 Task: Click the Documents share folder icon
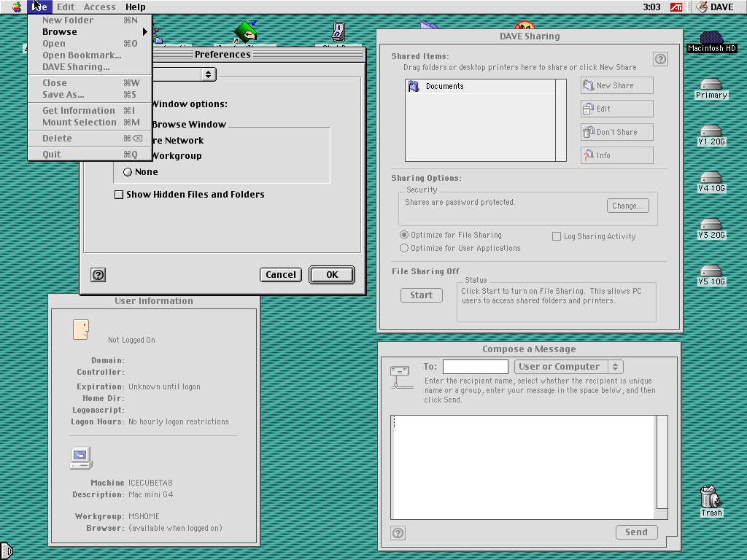click(414, 86)
